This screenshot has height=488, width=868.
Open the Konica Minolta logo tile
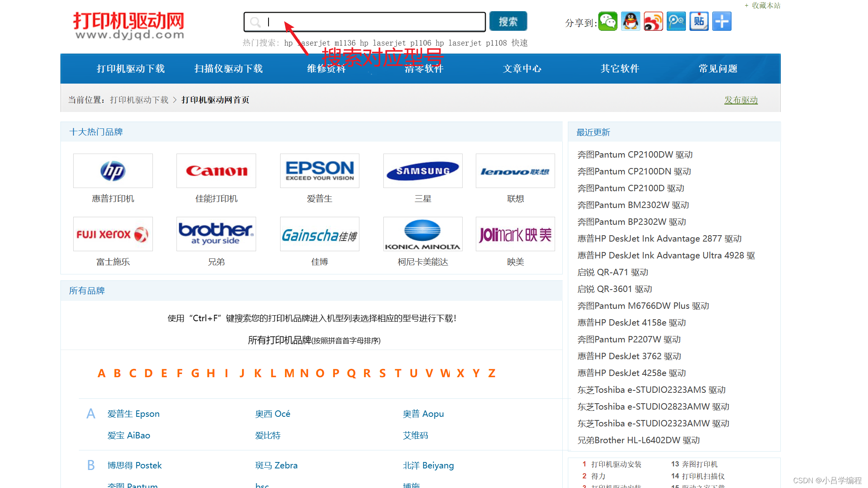(423, 234)
